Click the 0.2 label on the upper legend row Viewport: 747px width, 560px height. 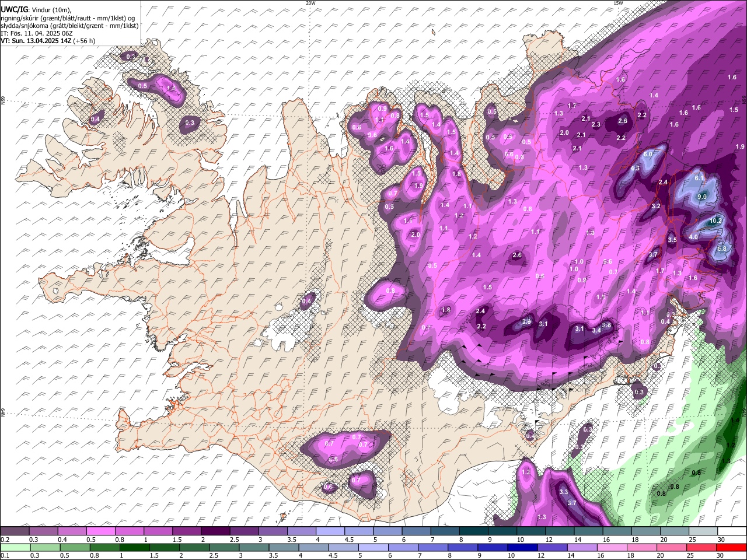click(x=5, y=540)
